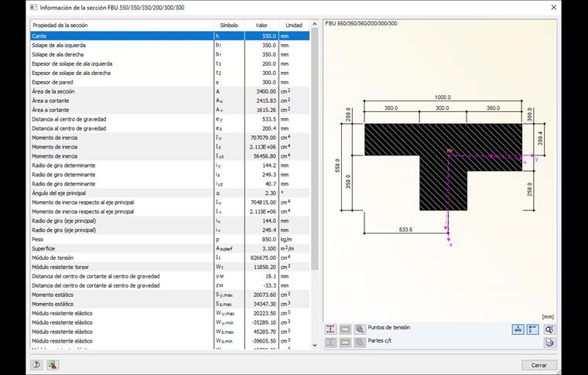Screen dimensions: 588x375
Task: Zoom to show the whole section
Action: click(549, 329)
